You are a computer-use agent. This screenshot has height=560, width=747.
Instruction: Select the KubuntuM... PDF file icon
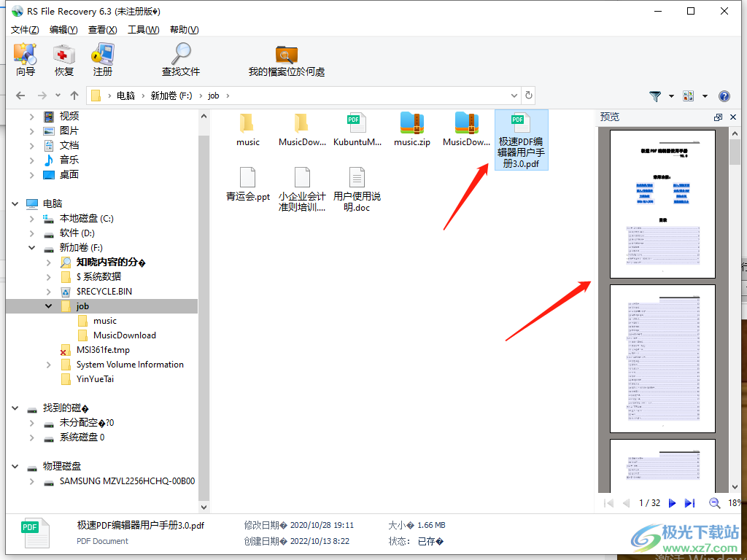click(357, 123)
